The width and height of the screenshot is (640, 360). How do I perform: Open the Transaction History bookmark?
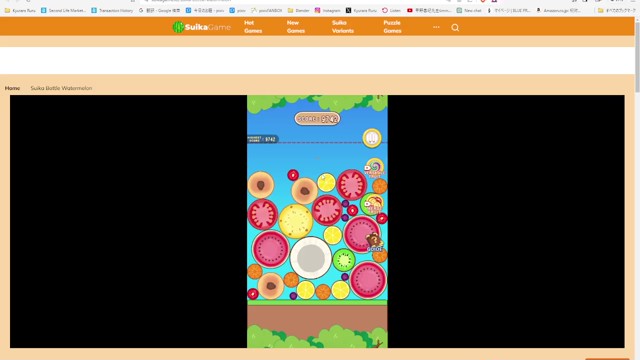(112, 10)
